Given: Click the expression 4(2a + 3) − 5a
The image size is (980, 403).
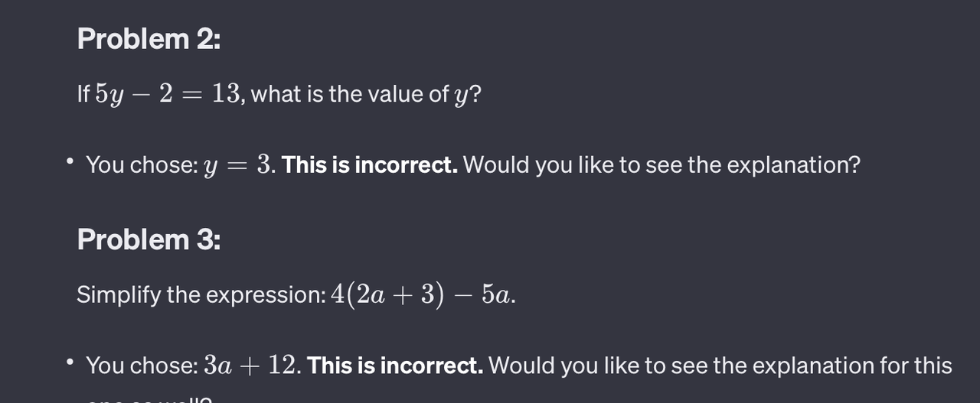Looking at the screenshot, I should (421, 295).
